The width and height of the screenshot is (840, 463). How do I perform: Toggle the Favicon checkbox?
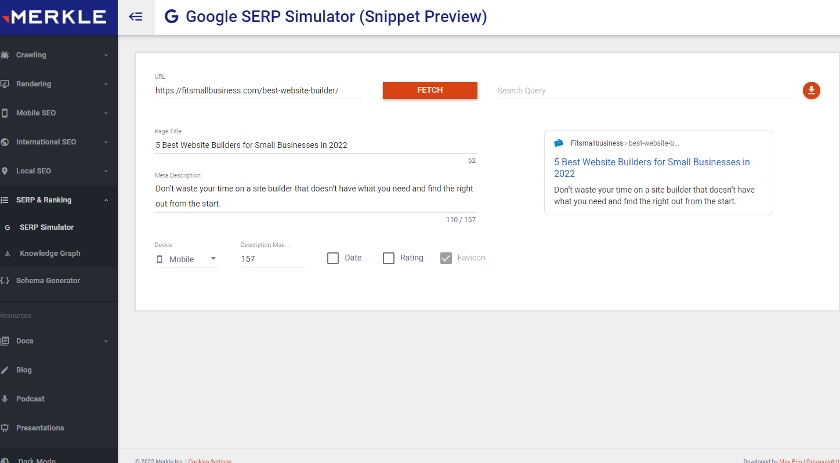tap(446, 258)
